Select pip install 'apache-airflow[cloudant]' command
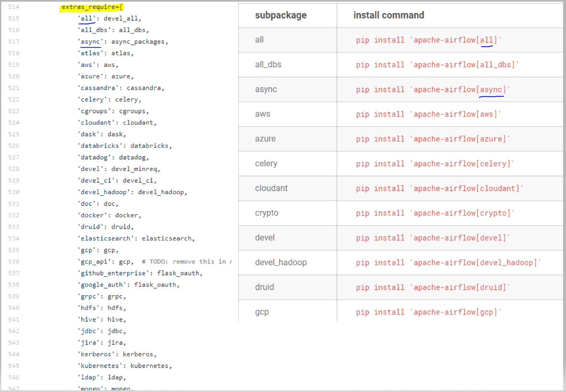566x392 pixels. coord(440,189)
